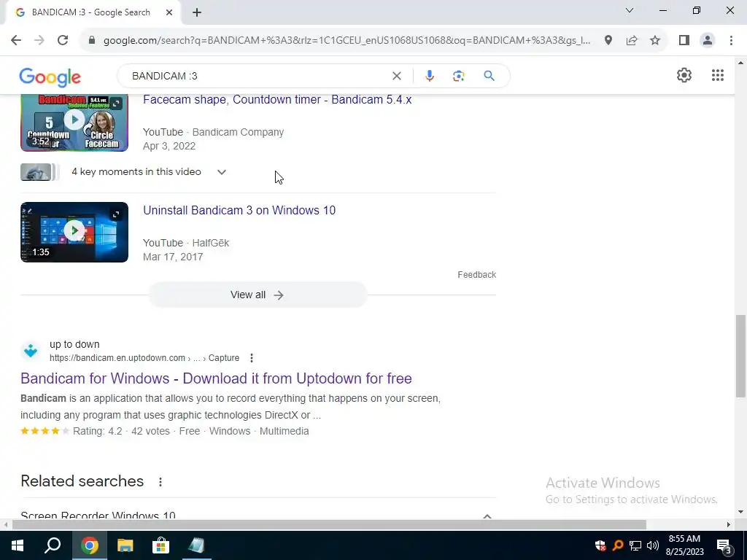Click the forward navigation arrow
The width and height of the screenshot is (747, 560).
pyautogui.click(x=39, y=41)
